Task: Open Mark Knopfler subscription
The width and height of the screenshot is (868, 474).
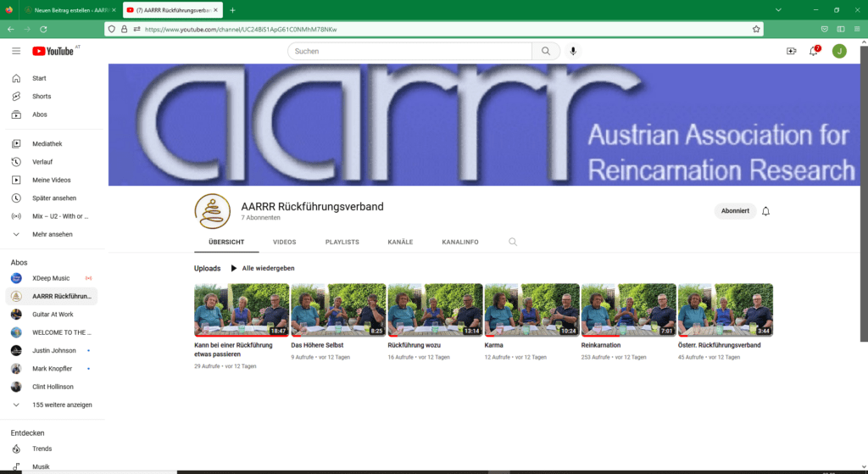Action: pos(53,369)
